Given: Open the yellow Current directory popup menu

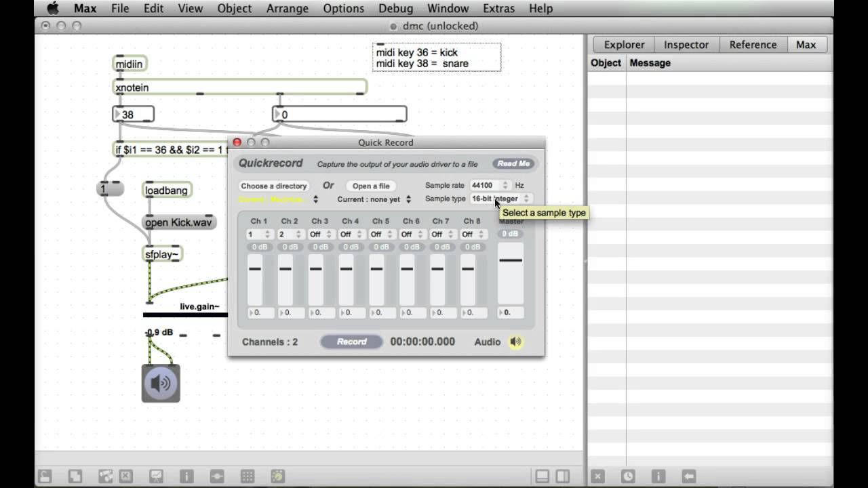Looking at the screenshot, I should tap(279, 199).
